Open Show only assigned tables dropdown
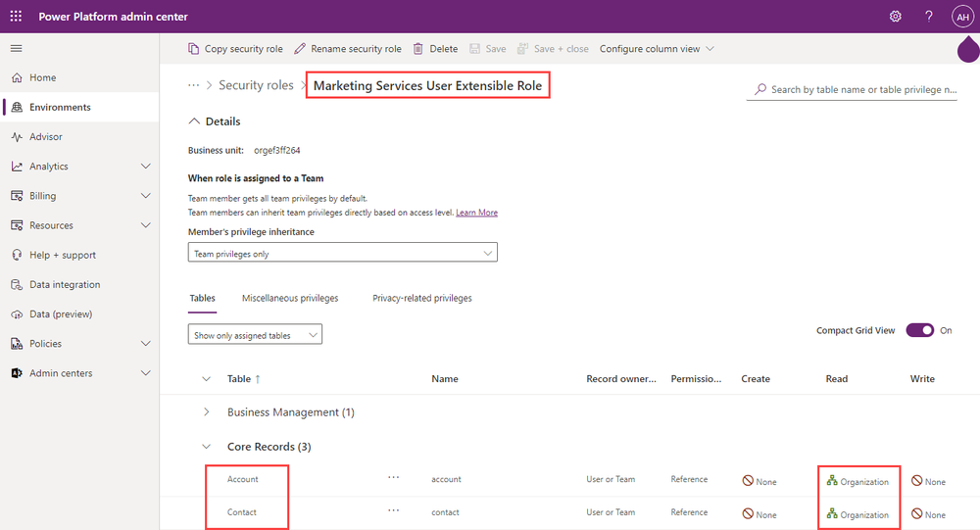 (x=255, y=334)
